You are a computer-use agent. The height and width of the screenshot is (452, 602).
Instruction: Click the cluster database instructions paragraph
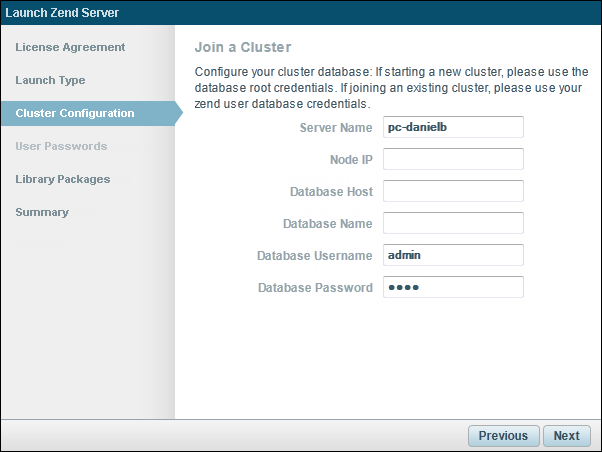point(391,88)
